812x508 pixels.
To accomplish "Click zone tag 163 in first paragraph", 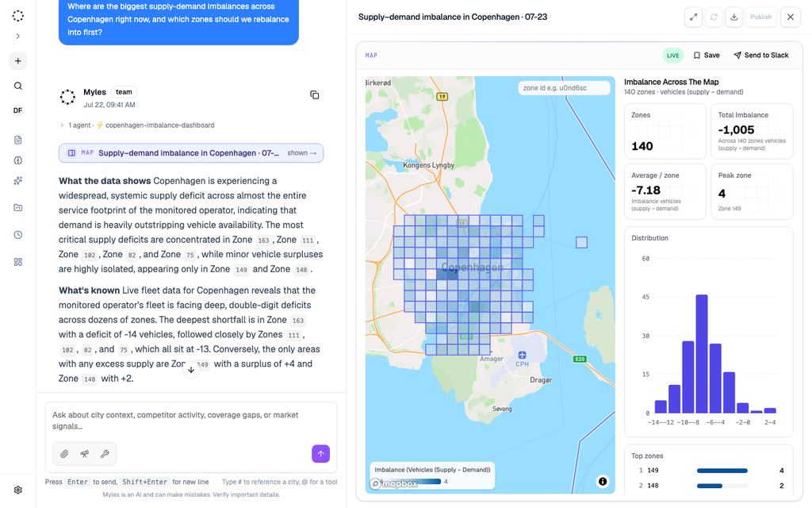I will (x=263, y=241).
